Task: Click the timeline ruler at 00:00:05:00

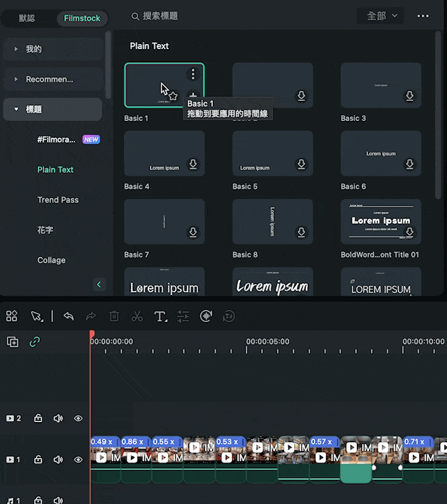Action: [268, 341]
